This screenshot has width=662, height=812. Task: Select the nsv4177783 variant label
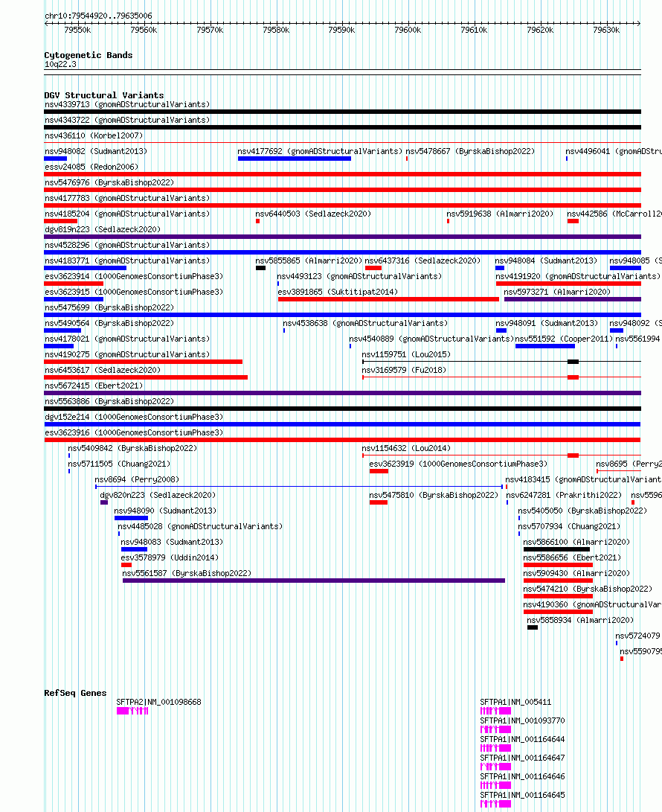[127, 198]
